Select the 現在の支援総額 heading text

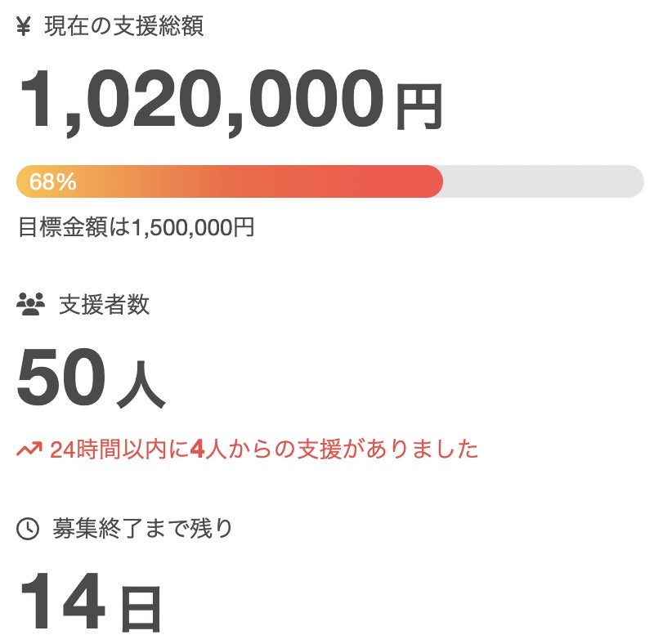pyautogui.click(x=124, y=26)
